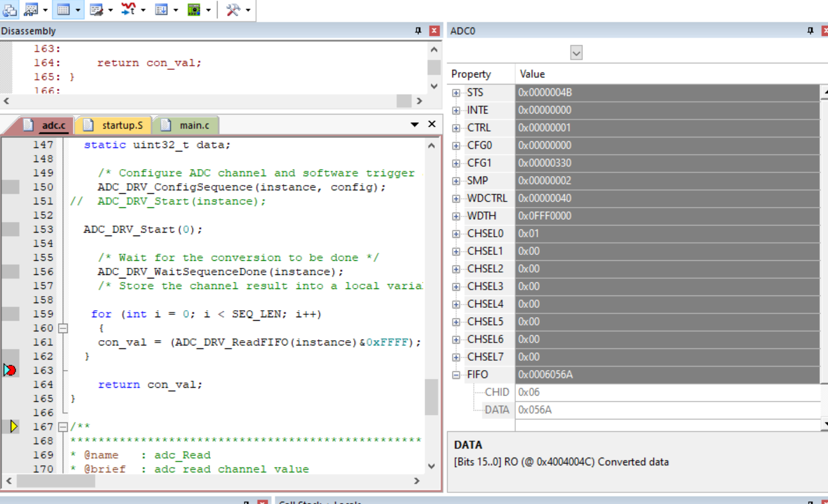Expand the CFG1 register
This screenshot has width=828, height=504.
(x=456, y=163)
